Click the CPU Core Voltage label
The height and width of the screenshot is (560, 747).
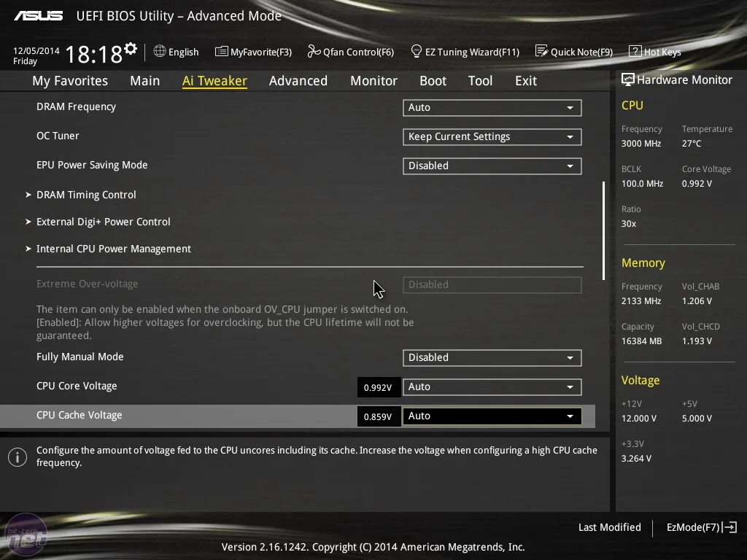coord(77,386)
